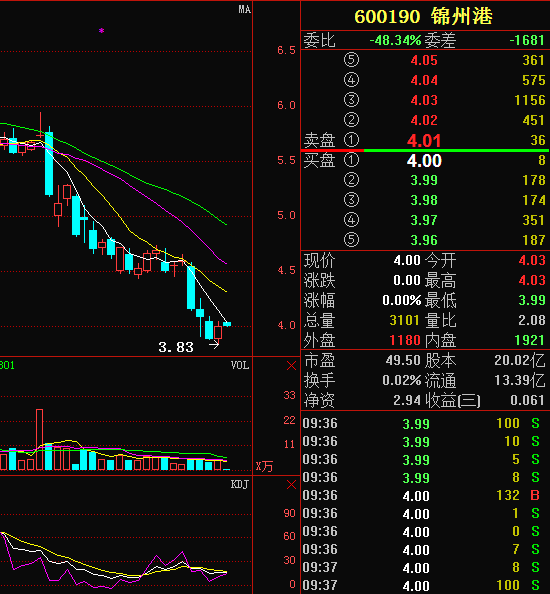Click the 最低 value 3.99
Screen dimensions: 550x594
pyautogui.click(x=532, y=300)
